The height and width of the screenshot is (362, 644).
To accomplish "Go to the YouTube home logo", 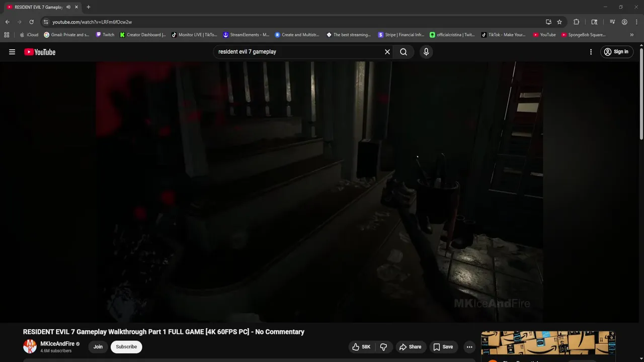I will tap(40, 52).
